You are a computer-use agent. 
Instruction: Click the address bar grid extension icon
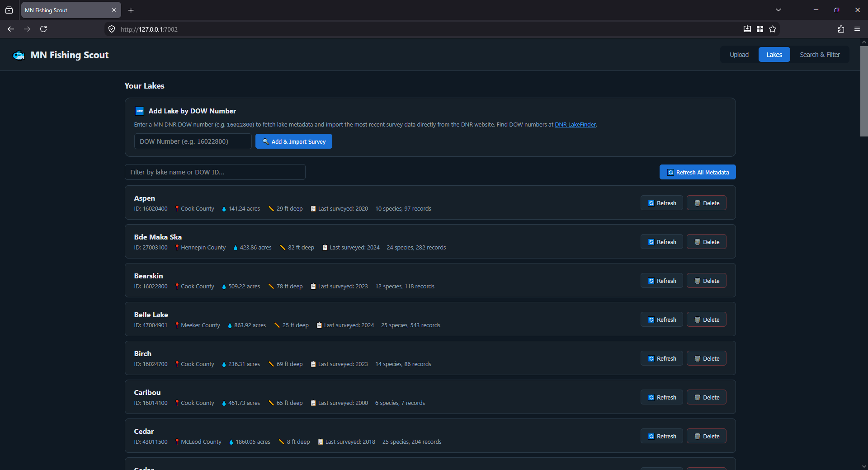tap(760, 29)
